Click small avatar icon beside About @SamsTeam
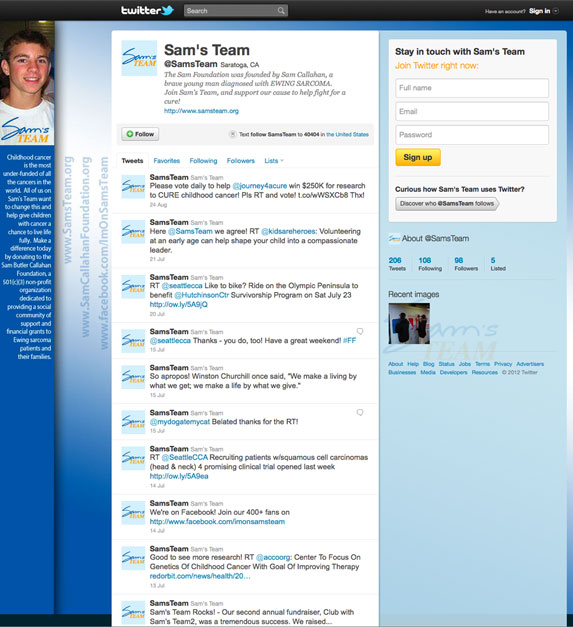The width and height of the screenshot is (573, 627). click(x=394, y=239)
